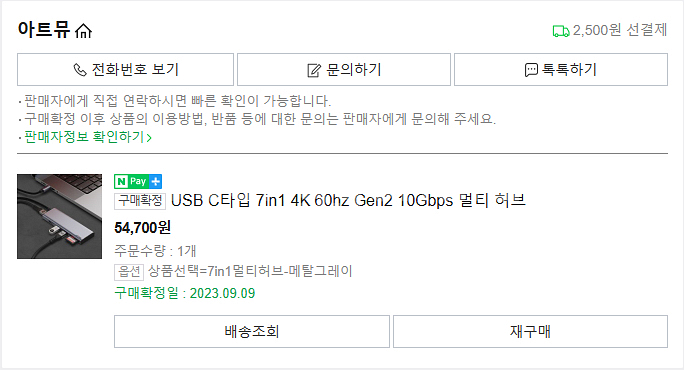Open the 아트뮤 store home icon
Screen dimensions: 684x370
(83, 31)
